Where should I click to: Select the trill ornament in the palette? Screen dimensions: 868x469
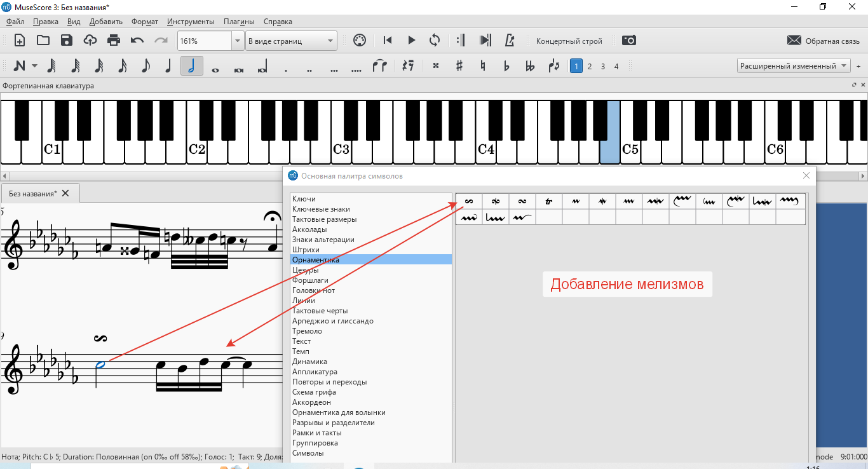(x=549, y=201)
